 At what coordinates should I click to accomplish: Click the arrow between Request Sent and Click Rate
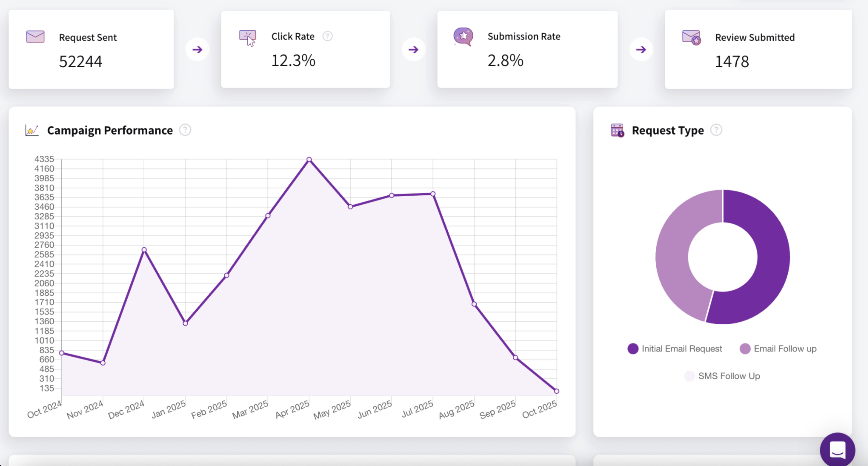[197, 49]
